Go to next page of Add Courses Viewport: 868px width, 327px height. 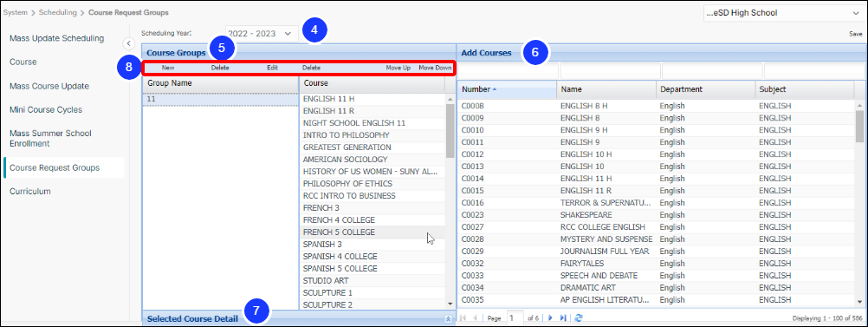pyautogui.click(x=550, y=318)
